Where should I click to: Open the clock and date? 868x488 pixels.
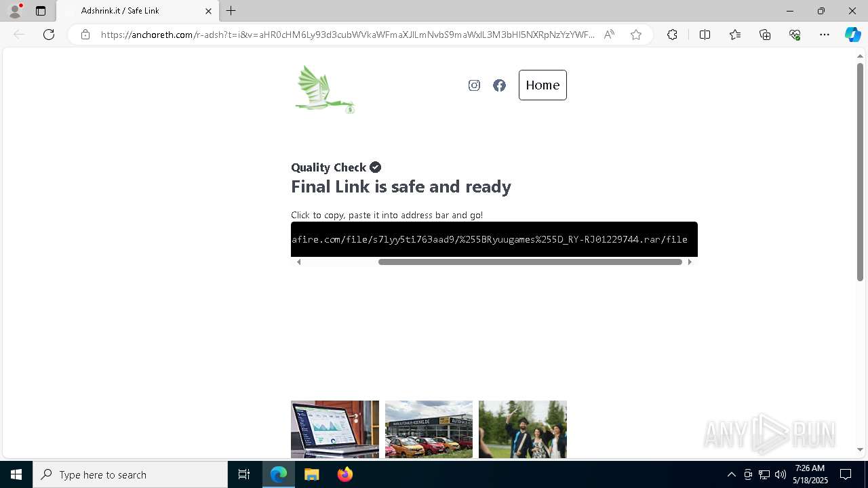pos(812,474)
